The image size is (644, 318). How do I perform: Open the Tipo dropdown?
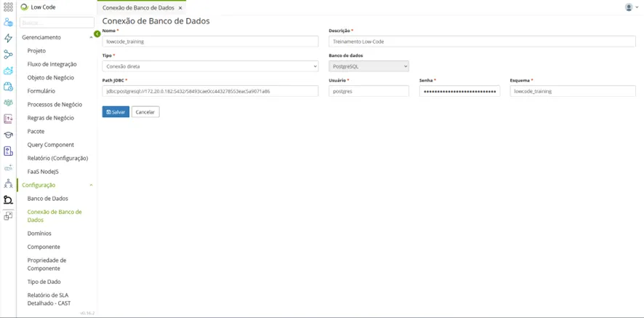click(x=210, y=66)
